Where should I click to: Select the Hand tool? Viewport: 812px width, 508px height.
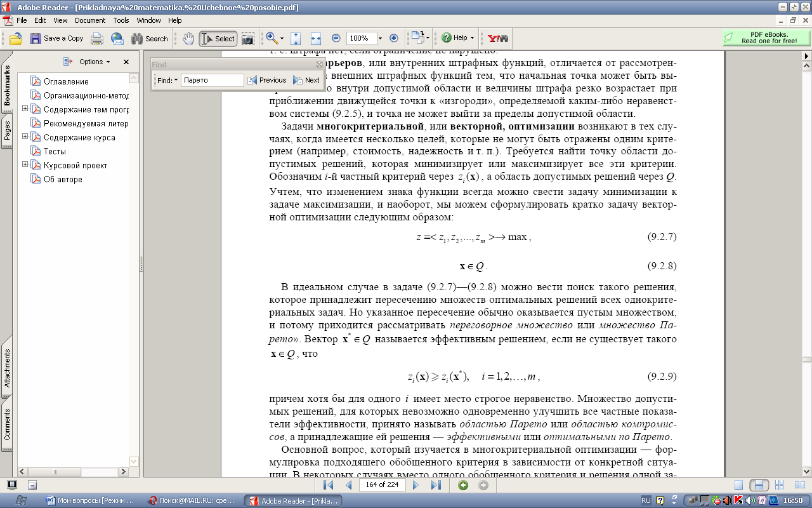188,39
